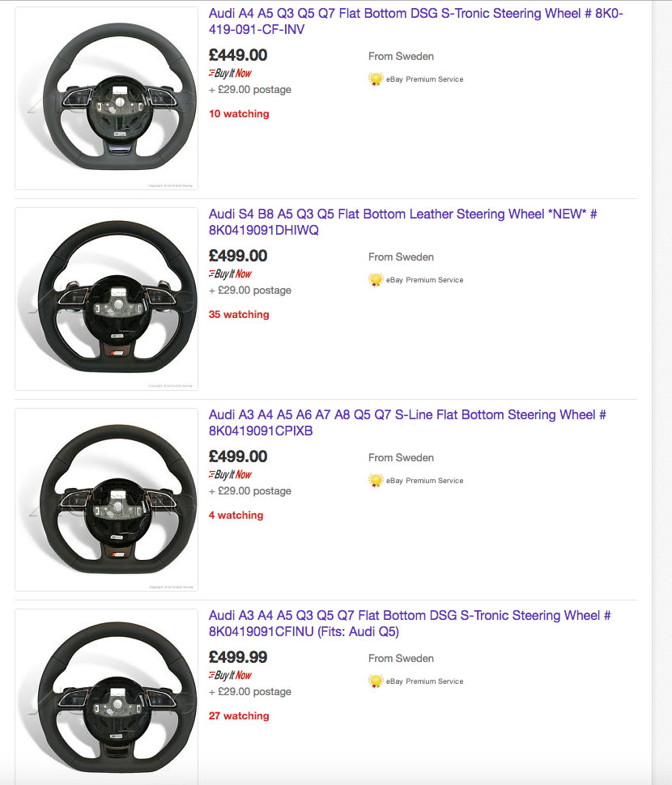Image resolution: width=672 pixels, height=785 pixels.
Task: Click the Buy It Now icon under £499.99
Action: pyautogui.click(x=230, y=676)
